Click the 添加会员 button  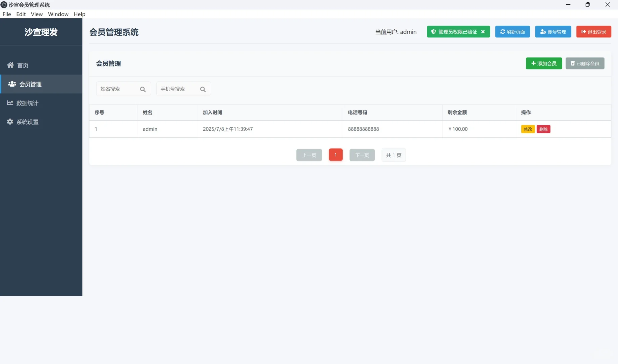(544, 63)
